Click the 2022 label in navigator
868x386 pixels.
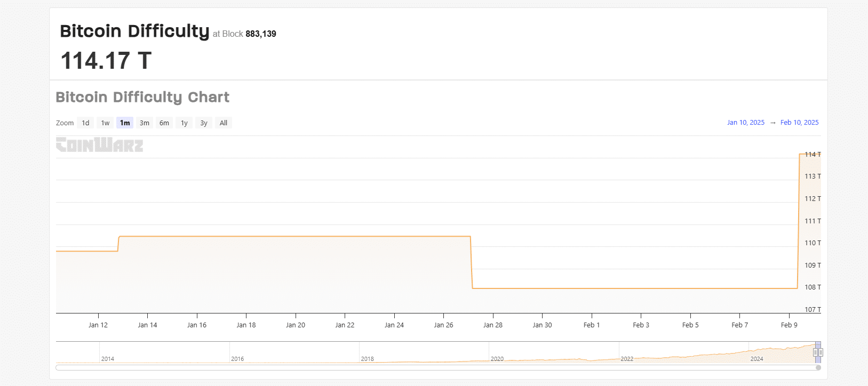click(x=627, y=359)
